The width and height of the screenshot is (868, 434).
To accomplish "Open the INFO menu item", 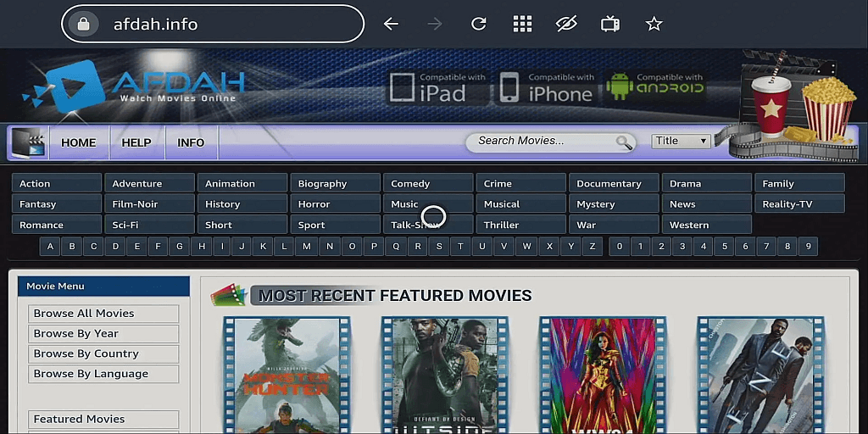I will coord(191,142).
